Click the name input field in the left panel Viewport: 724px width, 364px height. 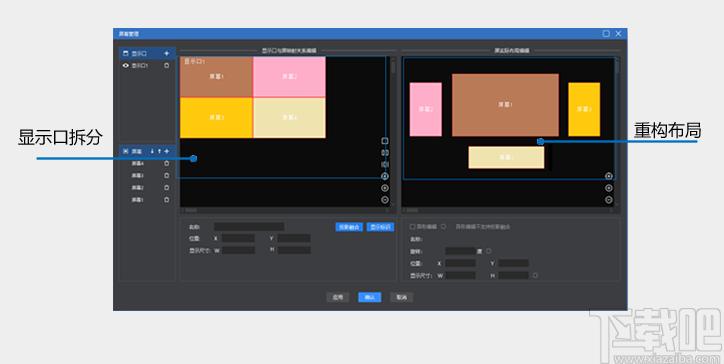(249, 227)
